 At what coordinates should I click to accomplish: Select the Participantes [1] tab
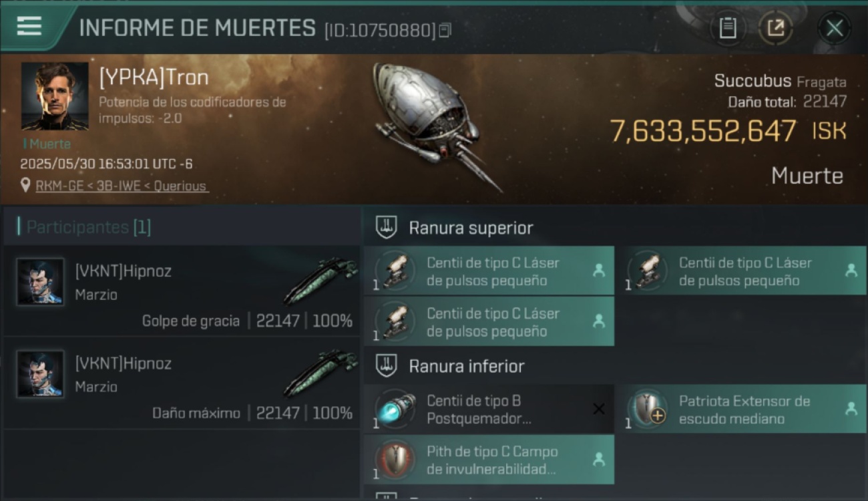(x=89, y=227)
